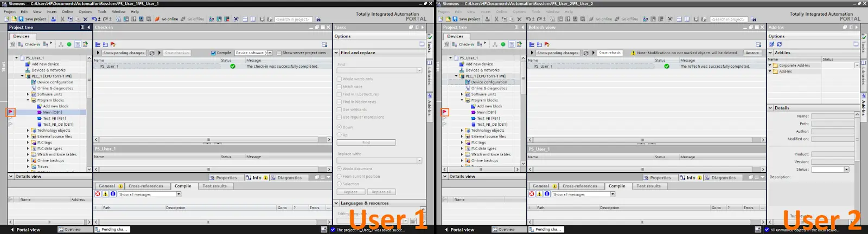Click Save project icon in PS_User_1 window
Screen dimensions: 868x234
[x=21, y=19]
